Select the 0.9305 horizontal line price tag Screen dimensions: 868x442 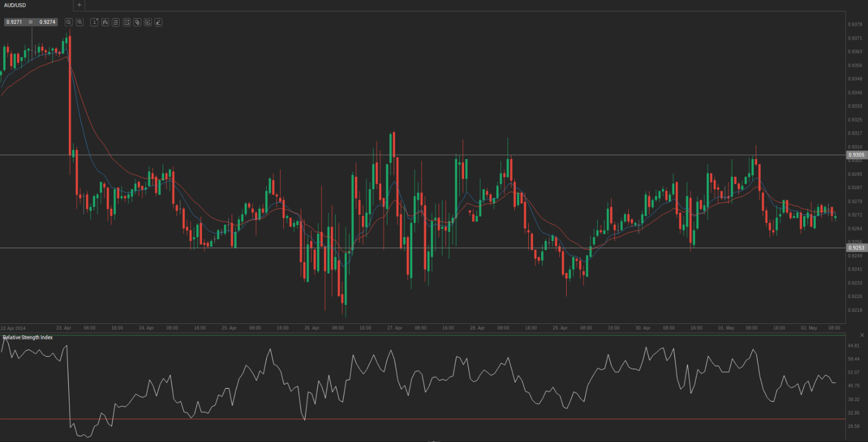pos(856,155)
